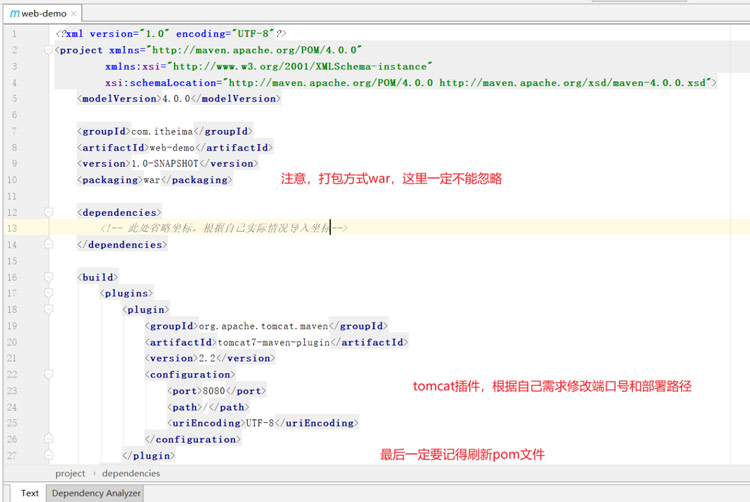
Task: Click line number 13 in the gutter
Action: tap(12, 229)
